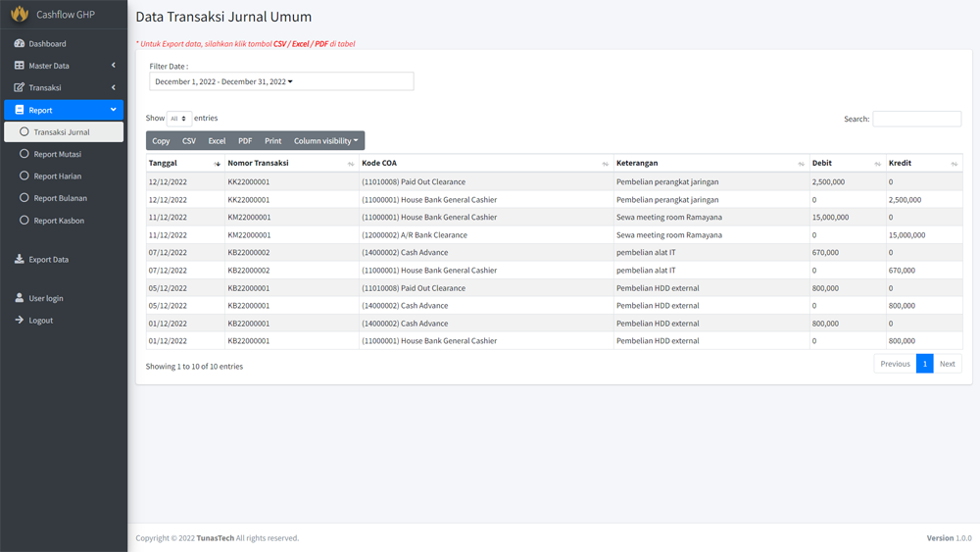The image size is (980, 552).
Task: Click the Report book icon
Action: (x=19, y=110)
